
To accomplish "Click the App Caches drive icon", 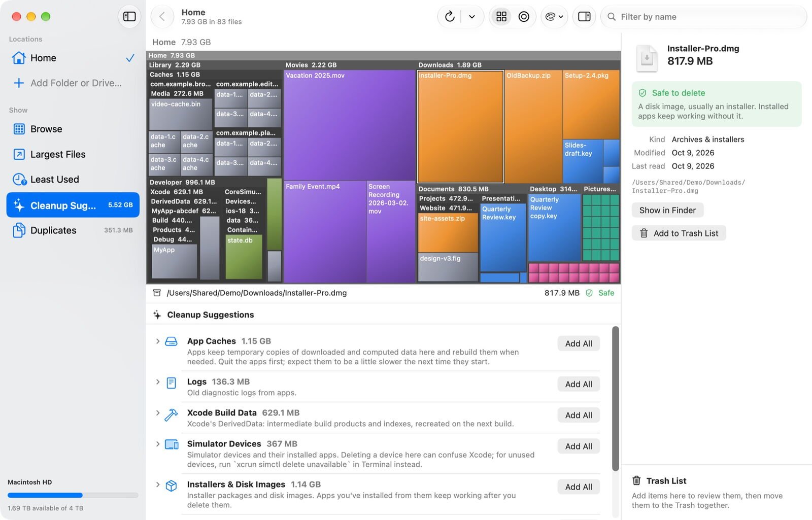I will coord(172,341).
